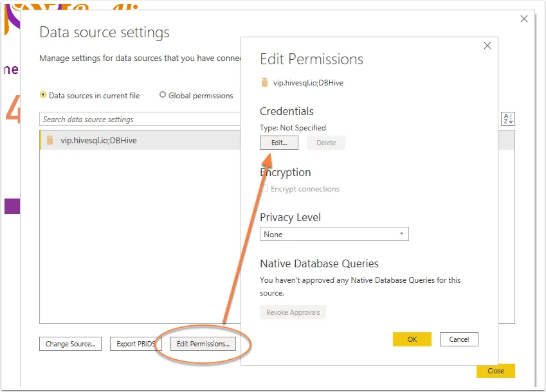Click vip.hivesql.io;DBHive text in Edit Permissions

(308, 83)
